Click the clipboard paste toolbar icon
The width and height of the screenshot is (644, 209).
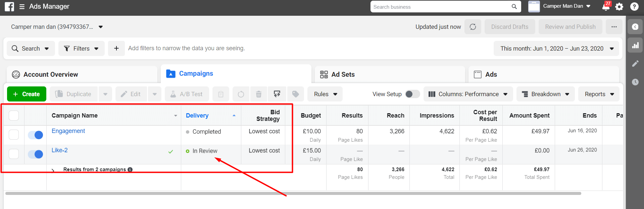[x=221, y=94]
